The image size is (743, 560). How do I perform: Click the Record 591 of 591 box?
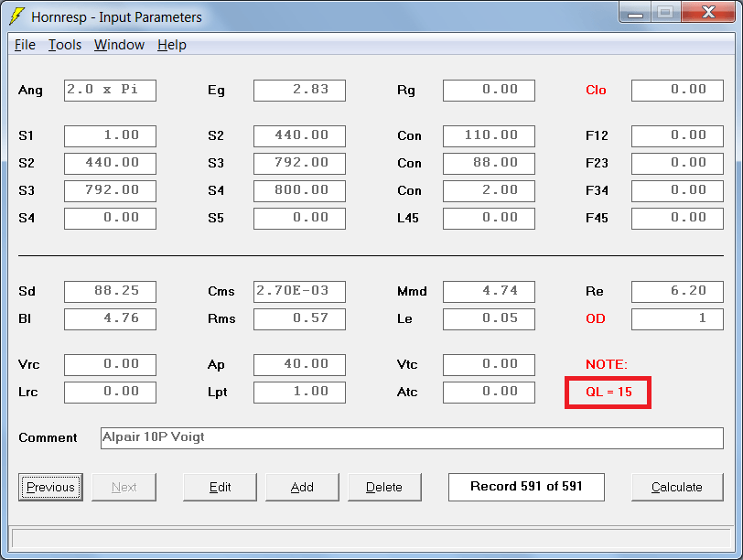pos(526,487)
